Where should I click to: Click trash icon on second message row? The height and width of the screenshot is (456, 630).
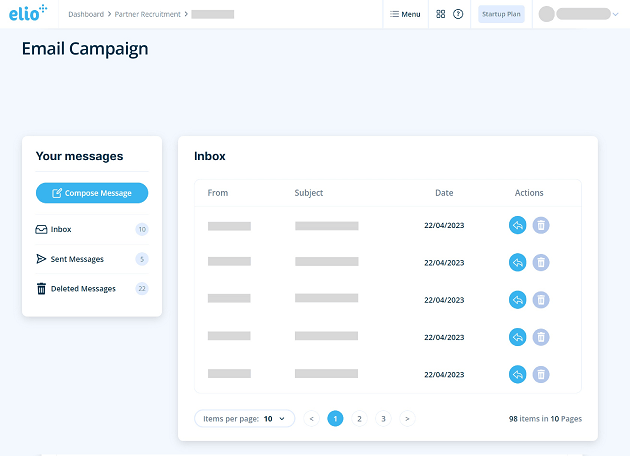pos(541,262)
